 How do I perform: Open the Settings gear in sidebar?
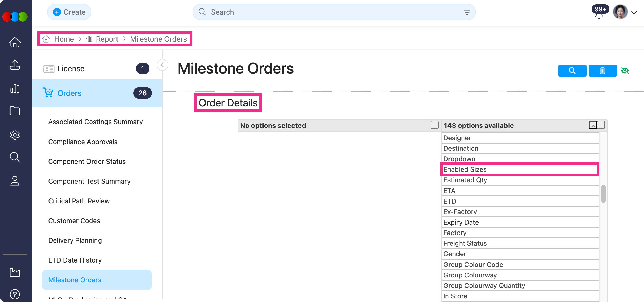click(15, 135)
